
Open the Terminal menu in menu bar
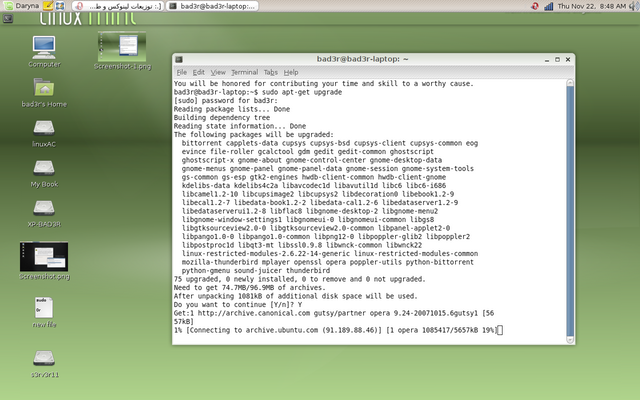tap(244, 72)
